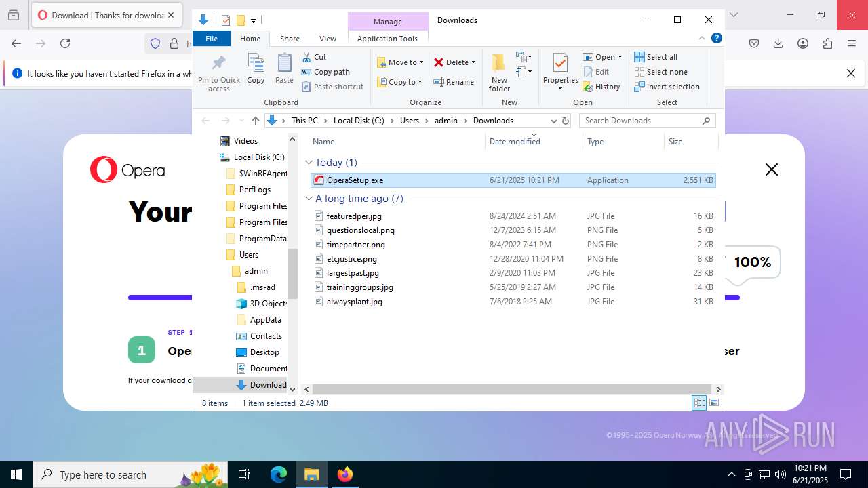Click the Cut scissors option

pyautogui.click(x=314, y=57)
